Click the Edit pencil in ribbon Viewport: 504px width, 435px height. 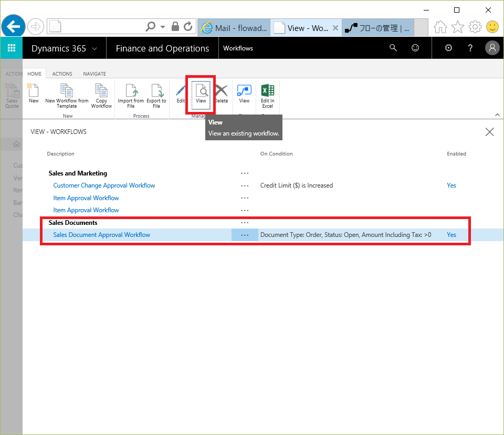pos(181,94)
